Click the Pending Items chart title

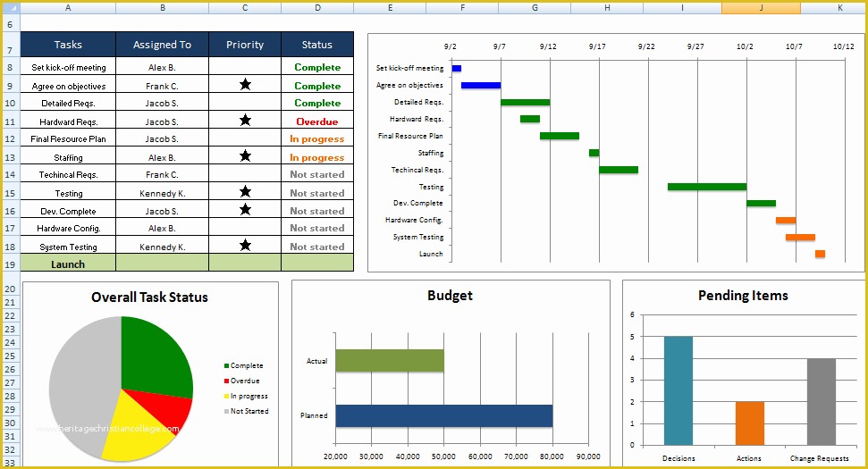coord(743,296)
